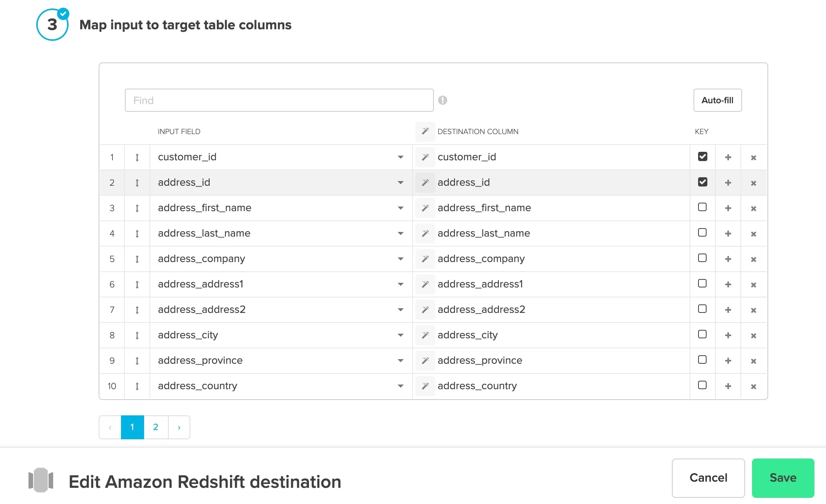
Task: Click the magic wand beside address_country destination
Action: tap(425, 386)
